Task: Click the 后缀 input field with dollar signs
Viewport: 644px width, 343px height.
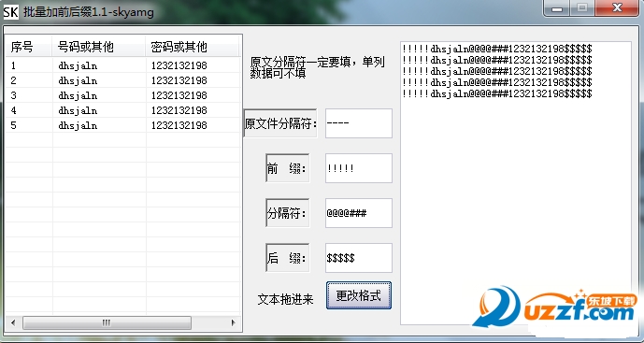Action: pyautogui.click(x=359, y=258)
